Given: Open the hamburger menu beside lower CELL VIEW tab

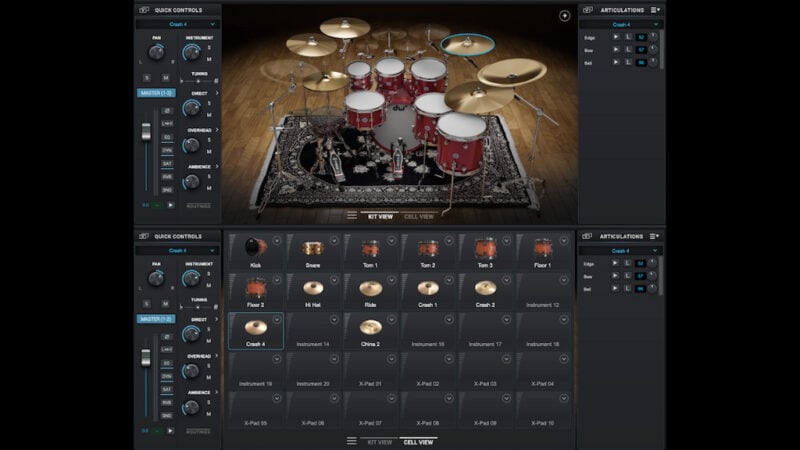Looking at the screenshot, I should point(352,441).
